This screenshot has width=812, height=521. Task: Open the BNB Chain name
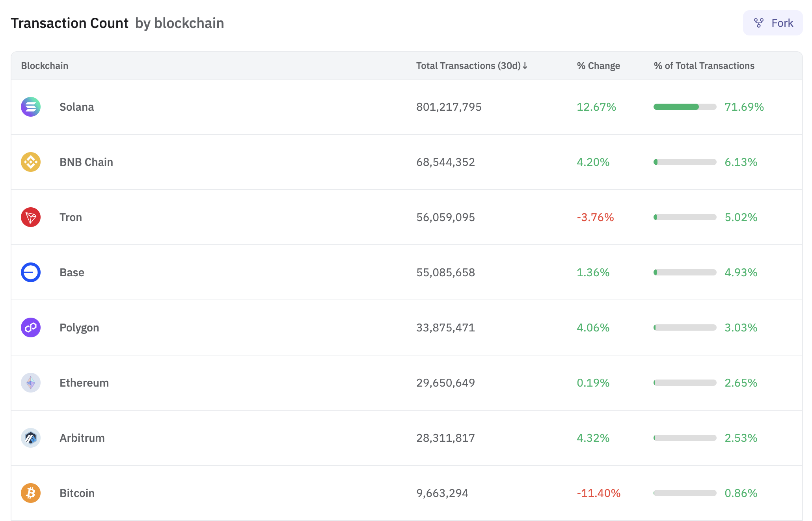point(86,162)
